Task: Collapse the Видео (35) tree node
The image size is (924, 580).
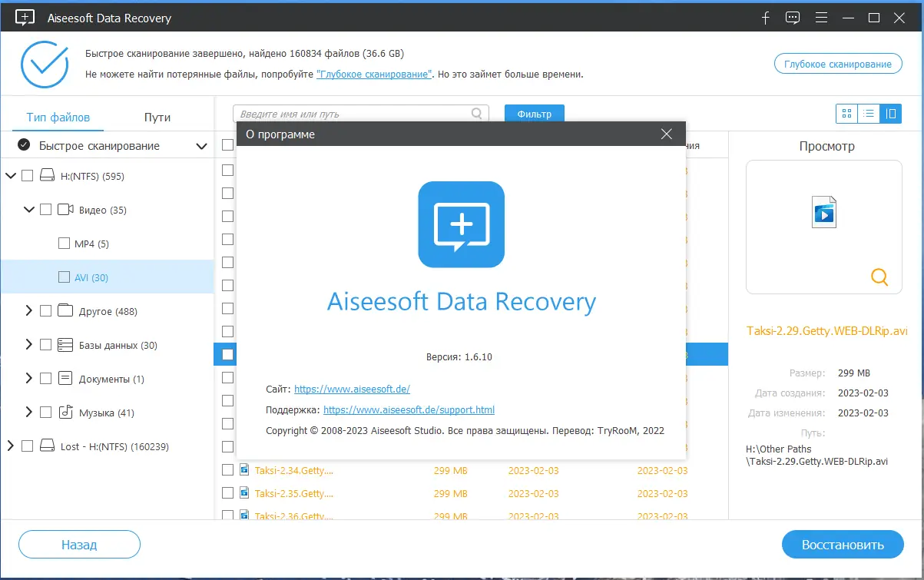Action: point(29,210)
